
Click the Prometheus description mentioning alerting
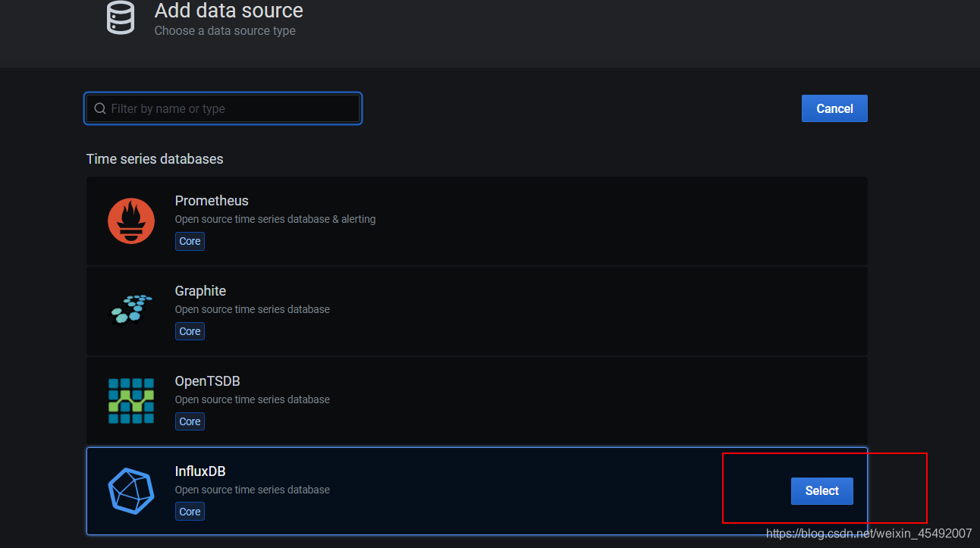pyautogui.click(x=275, y=219)
